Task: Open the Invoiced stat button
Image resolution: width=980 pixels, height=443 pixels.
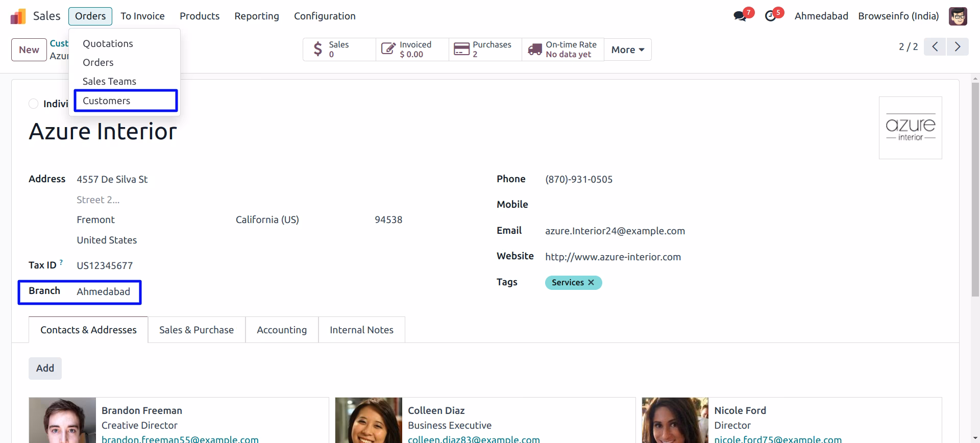Action: (412, 50)
